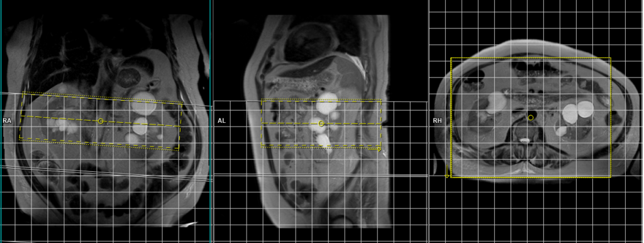The height and width of the screenshot is (243, 644).
Task: Select the slice center circle in the axial view
Action: 531,118
